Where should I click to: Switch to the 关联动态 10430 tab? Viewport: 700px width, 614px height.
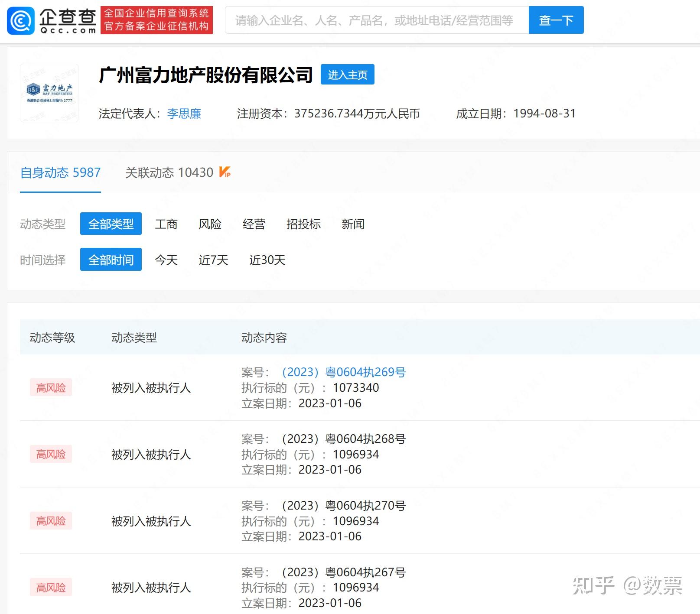point(169,173)
